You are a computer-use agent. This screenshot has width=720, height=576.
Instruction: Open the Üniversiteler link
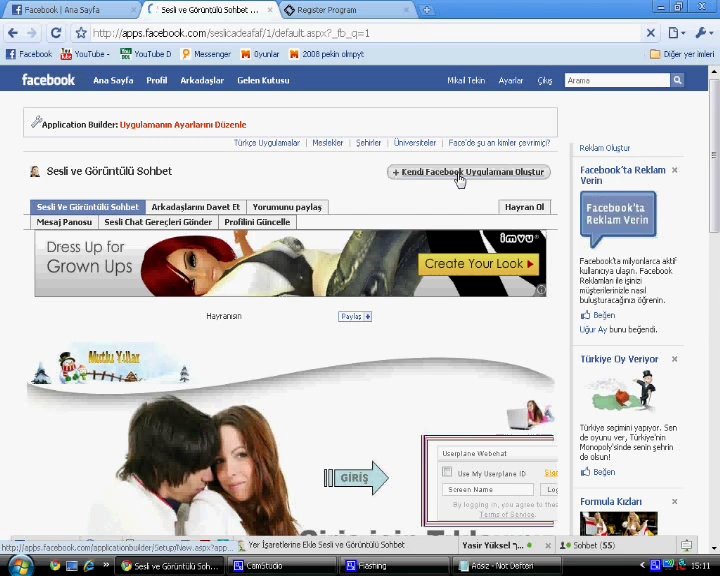tap(415, 143)
